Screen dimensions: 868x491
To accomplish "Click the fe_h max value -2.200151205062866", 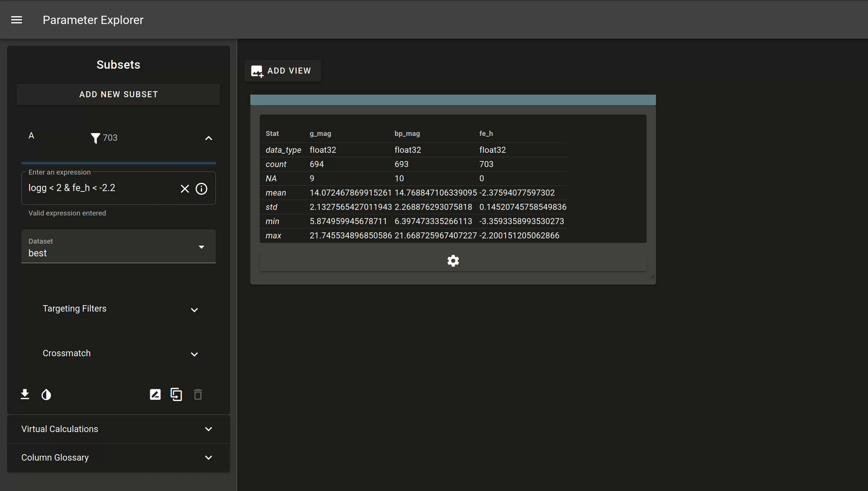I will (x=519, y=236).
